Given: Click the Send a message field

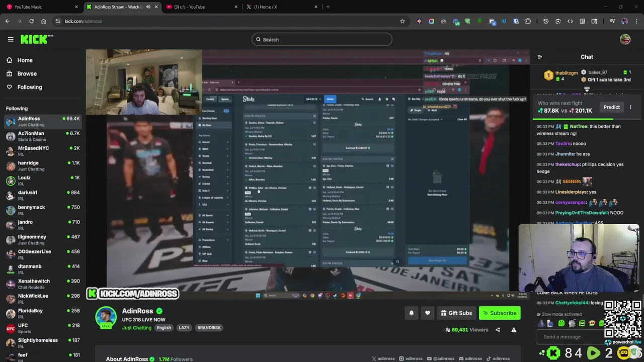Looking at the screenshot, I should [x=570, y=337].
